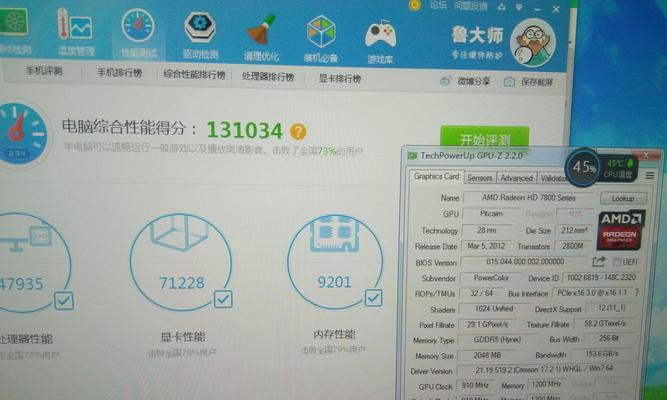Switch to 手机评测 tab
667x400 pixels.
[x=44, y=71]
